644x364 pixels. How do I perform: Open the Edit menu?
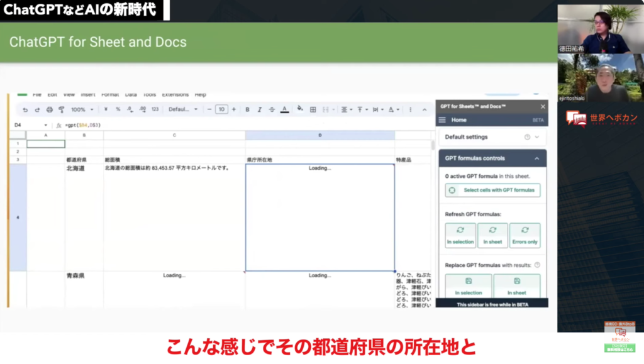[52, 95]
